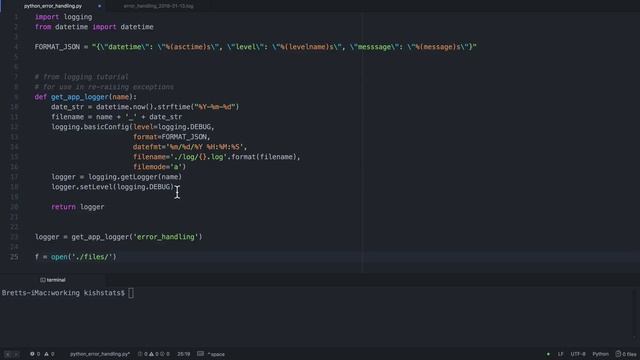Click on the open('./files/') call

click(84, 257)
